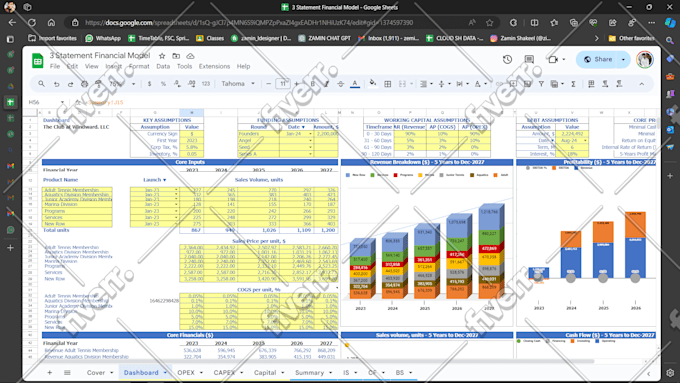680x383 pixels.
Task: Create a filter with funnel icon
Action: click(x=541, y=84)
